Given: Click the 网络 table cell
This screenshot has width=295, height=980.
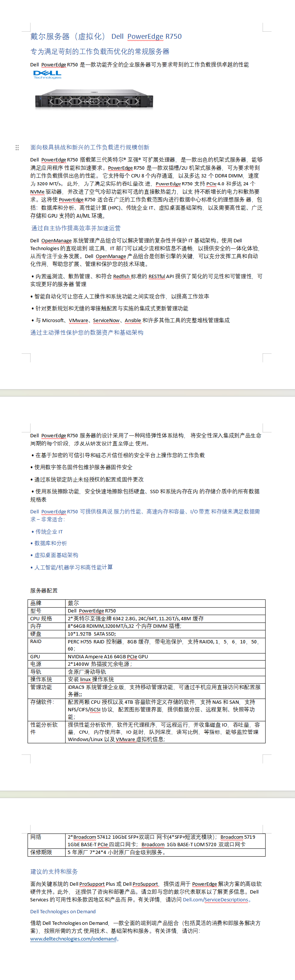Looking at the screenshot, I should click(x=47, y=841).
